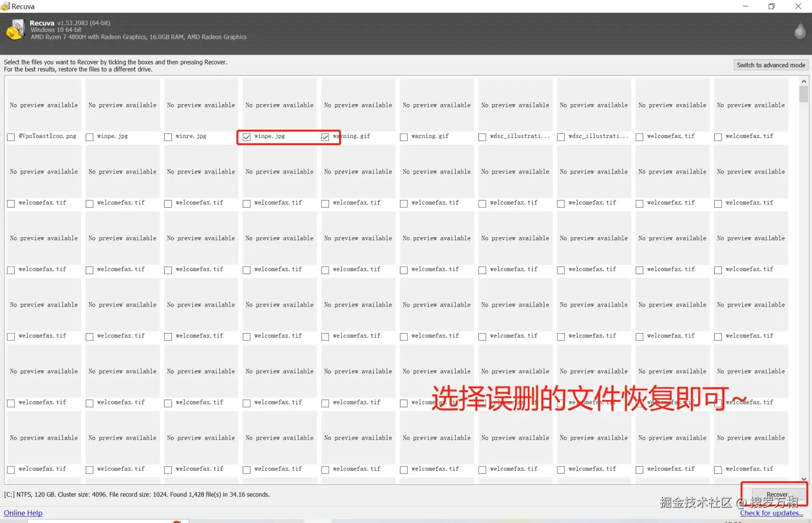
Task: Select the @VpnToastIcon.png preview thumbnail
Action: [44, 105]
